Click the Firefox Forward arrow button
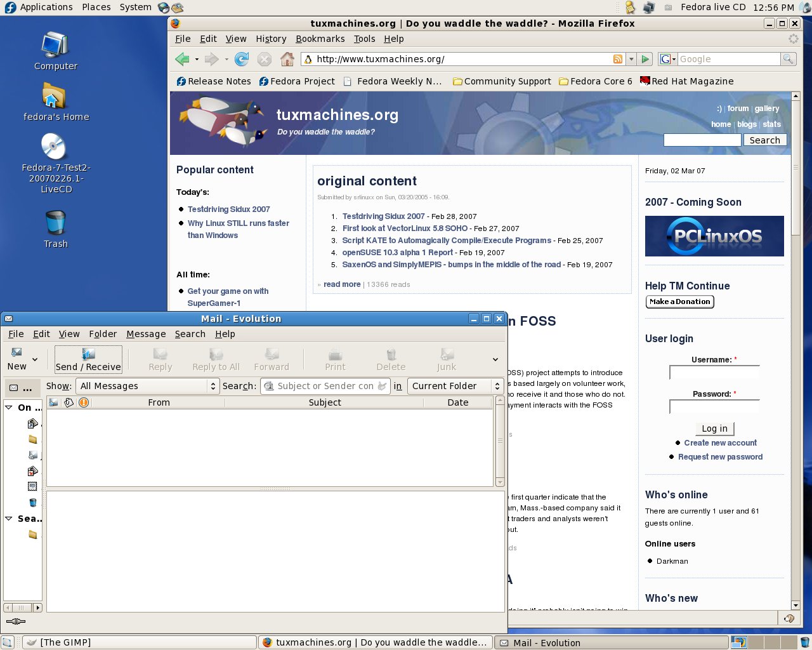The height and width of the screenshot is (650, 812). [211, 59]
